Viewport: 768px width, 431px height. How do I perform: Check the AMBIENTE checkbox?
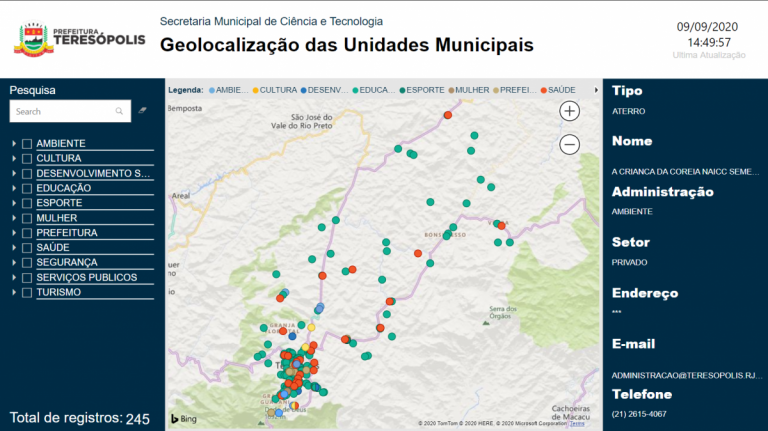[x=27, y=144]
